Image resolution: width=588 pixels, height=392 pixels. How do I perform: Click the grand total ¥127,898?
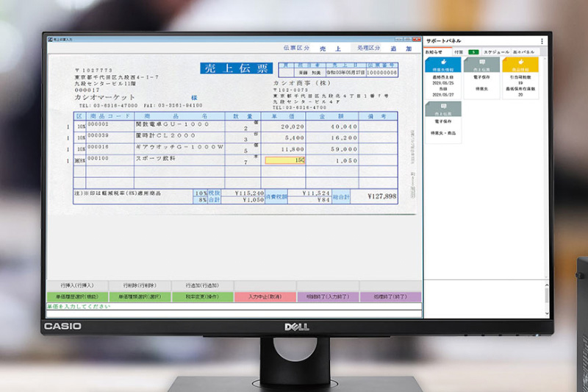pos(381,196)
